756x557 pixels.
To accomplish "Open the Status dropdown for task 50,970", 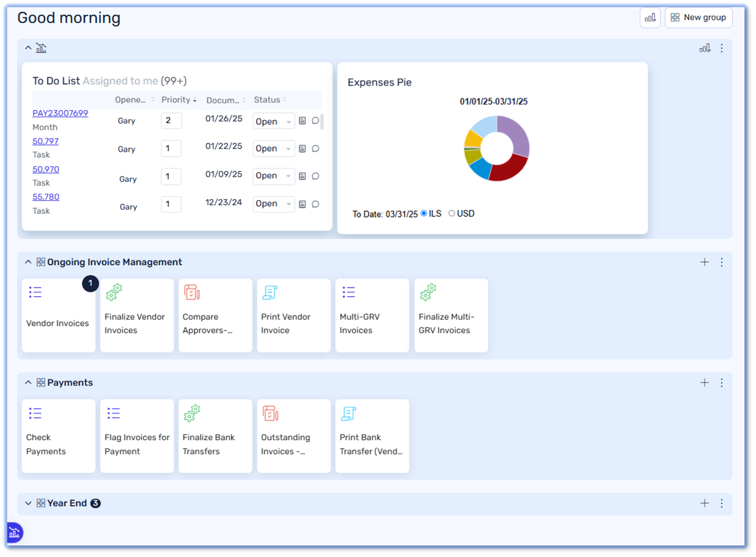I will [x=273, y=176].
